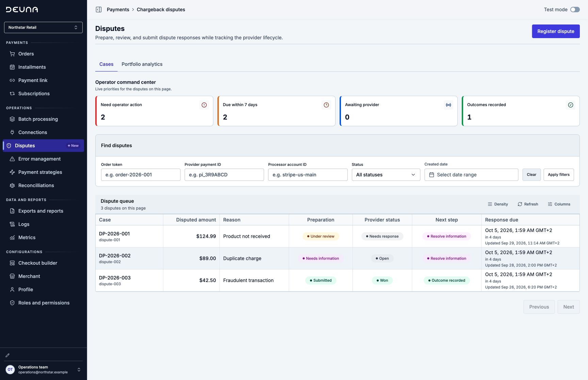The height and width of the screenshot is (380, 588).
Task: Click the Duplicate charge reason
Action: (x=242, y=259)
